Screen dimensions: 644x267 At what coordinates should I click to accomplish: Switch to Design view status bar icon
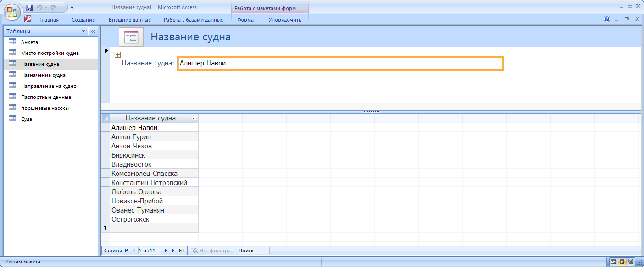(x=631, y=262)
